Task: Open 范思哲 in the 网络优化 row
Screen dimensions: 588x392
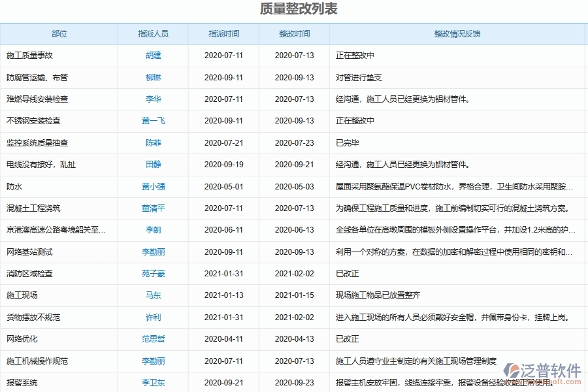Action: point(152,339)
